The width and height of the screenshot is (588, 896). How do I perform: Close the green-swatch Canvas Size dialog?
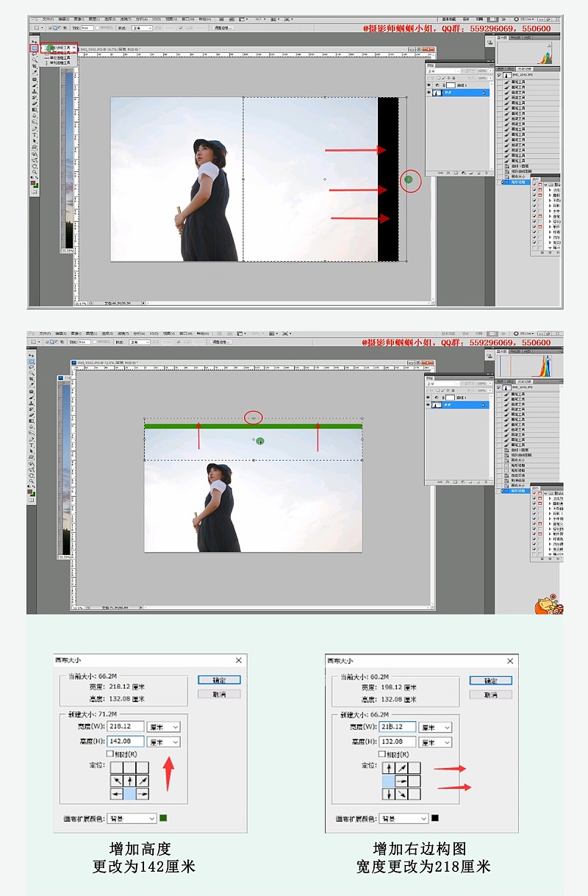239,660
